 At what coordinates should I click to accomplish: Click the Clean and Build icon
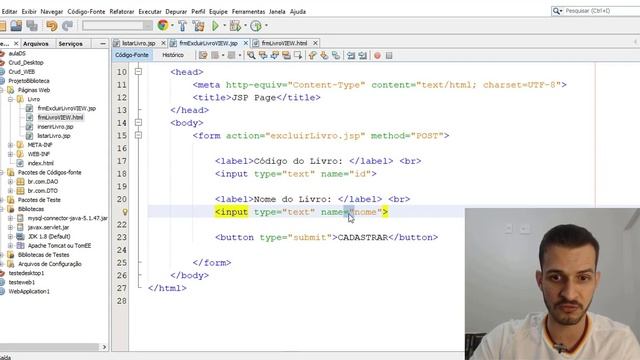(x=199, y=26)
